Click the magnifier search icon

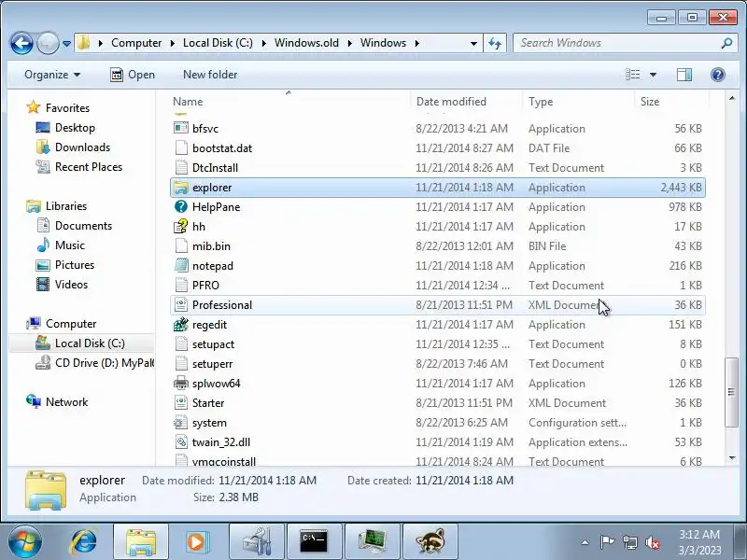[x=726, y=43]
